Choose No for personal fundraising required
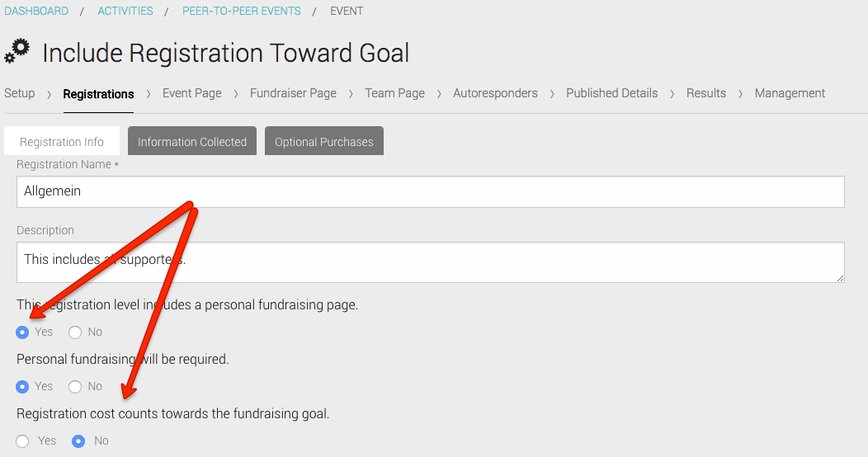 (x=75, y=386)
